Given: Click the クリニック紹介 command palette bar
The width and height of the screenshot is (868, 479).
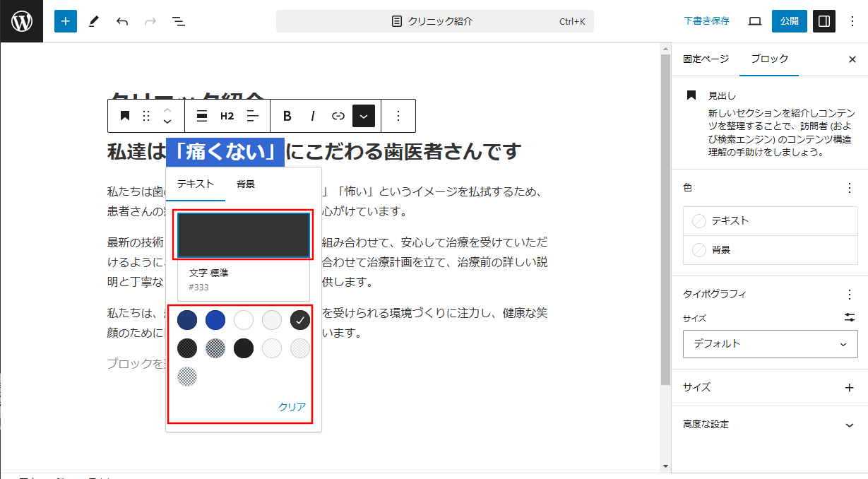Looking at the screenshot, I should (x=434, y=21).
